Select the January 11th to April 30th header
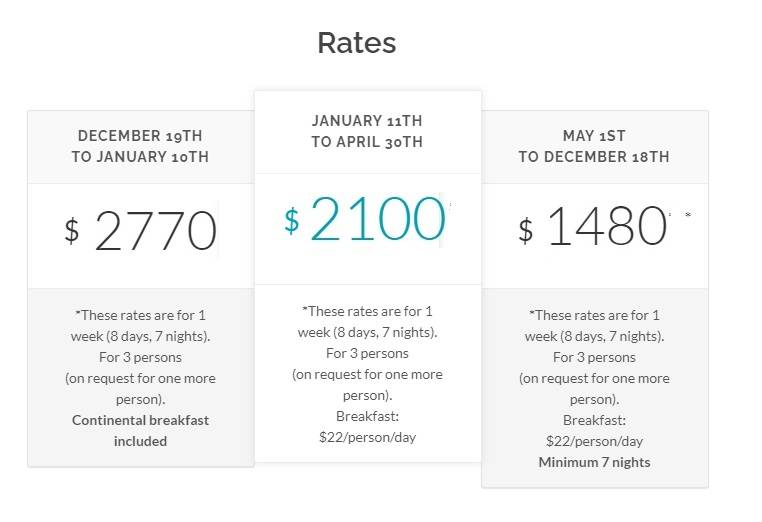 click(x=367, y=131)
